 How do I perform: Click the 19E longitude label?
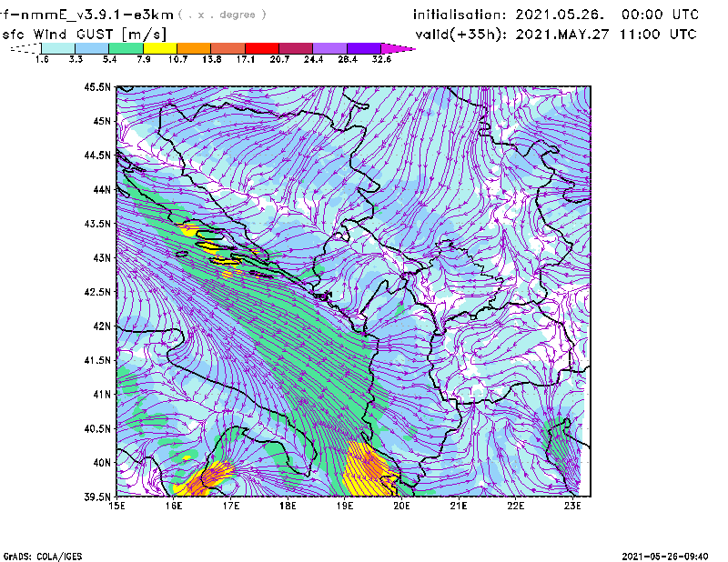click(x=345, y=506)
